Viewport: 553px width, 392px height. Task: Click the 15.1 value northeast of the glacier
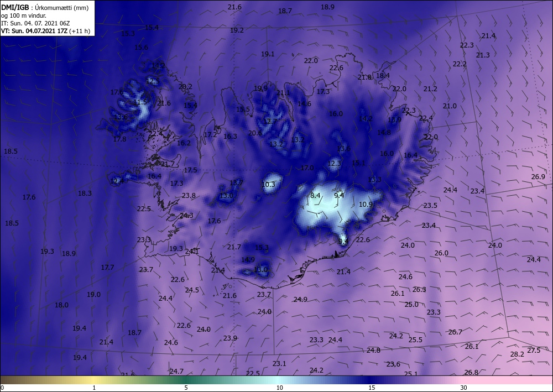[358, 163]
